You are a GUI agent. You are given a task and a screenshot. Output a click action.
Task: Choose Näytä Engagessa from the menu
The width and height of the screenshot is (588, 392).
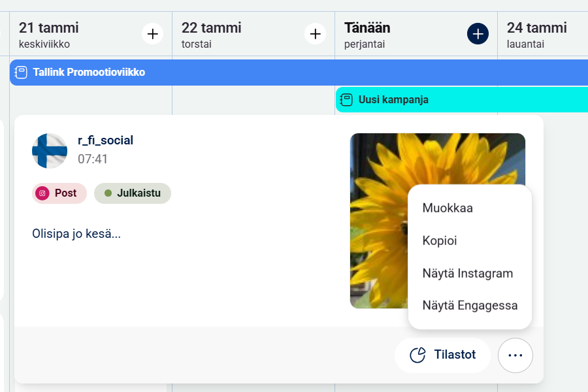(x=470, y=305)
